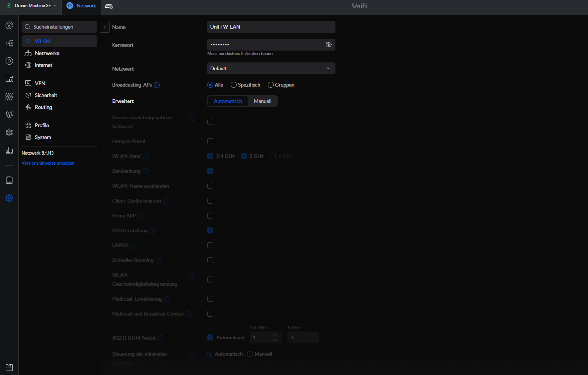Open the Profile settings item
The width and height of the screenshot is (588, 375).
click(59, 125)
